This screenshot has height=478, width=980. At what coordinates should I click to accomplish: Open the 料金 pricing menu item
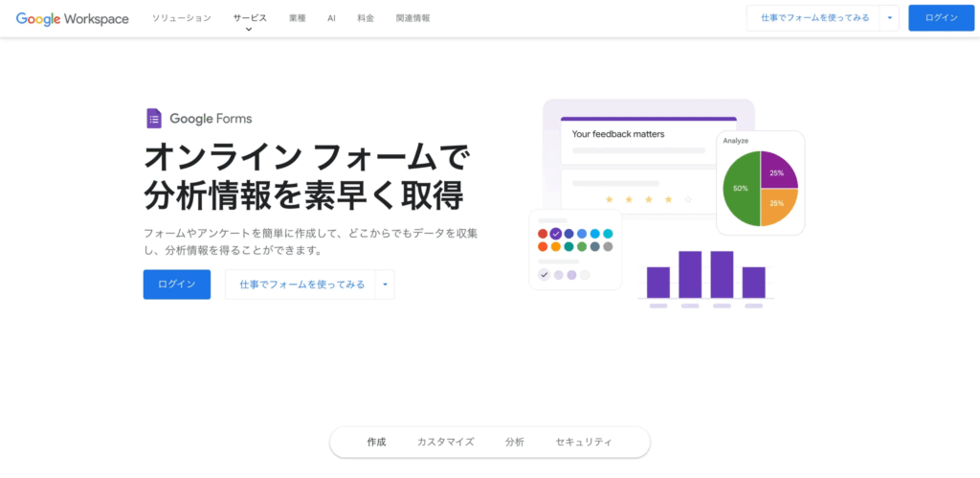(x=366, y=18)
